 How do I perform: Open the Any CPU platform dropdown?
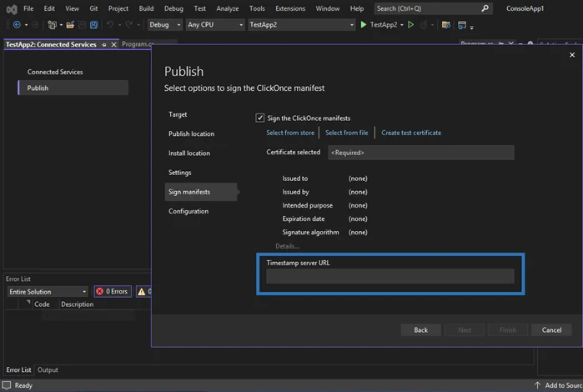click(214, 25)
